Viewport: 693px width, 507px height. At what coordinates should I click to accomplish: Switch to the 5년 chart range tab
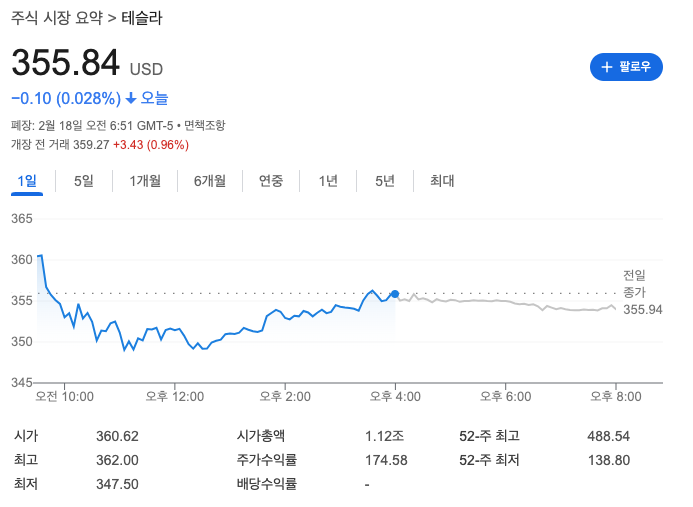385,181
